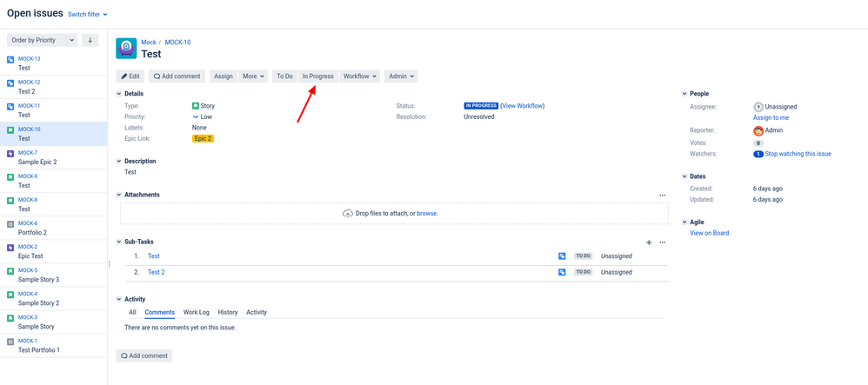
Task: Click the MOCK-6 portfolio type icon
Action: [10, 224]
